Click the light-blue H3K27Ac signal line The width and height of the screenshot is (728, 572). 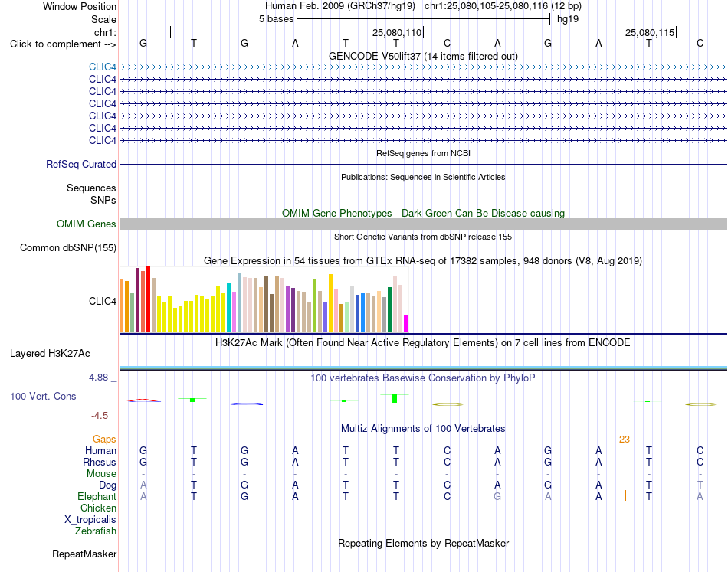point(423,368)
